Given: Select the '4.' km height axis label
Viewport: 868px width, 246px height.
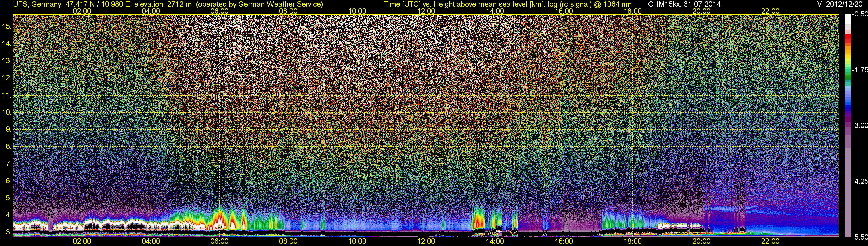Looking at the screenshot, I should [8, 215].
